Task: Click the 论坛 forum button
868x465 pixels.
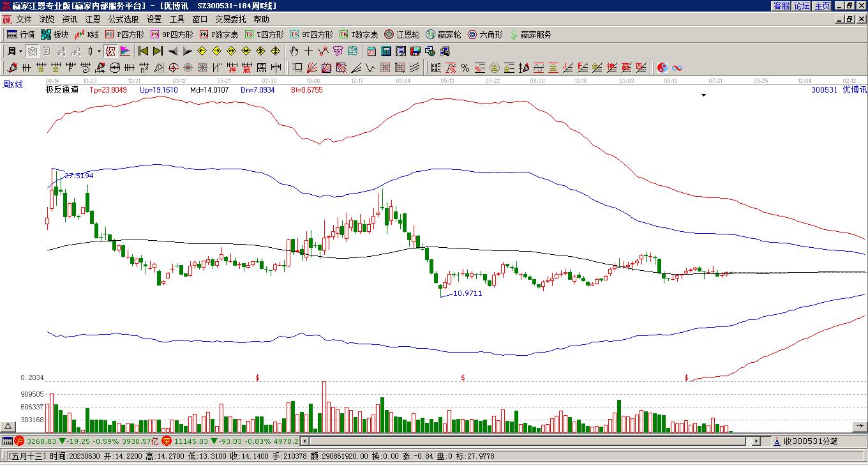Action: 802,6
